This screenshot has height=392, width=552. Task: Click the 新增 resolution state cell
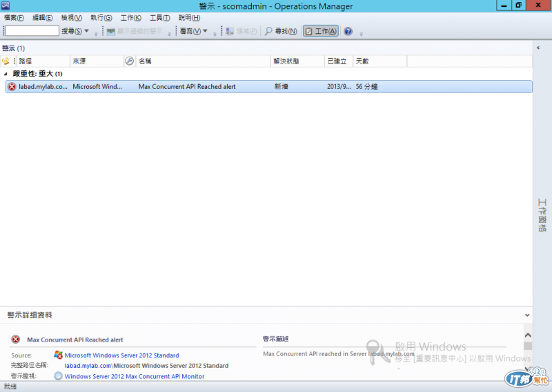pyautogui.click(x=282, y=87)
